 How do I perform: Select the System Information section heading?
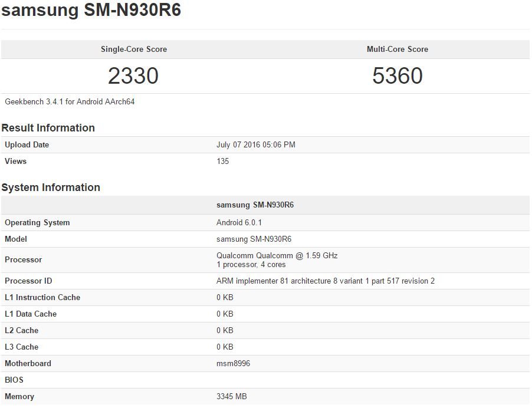click(51, 187)
